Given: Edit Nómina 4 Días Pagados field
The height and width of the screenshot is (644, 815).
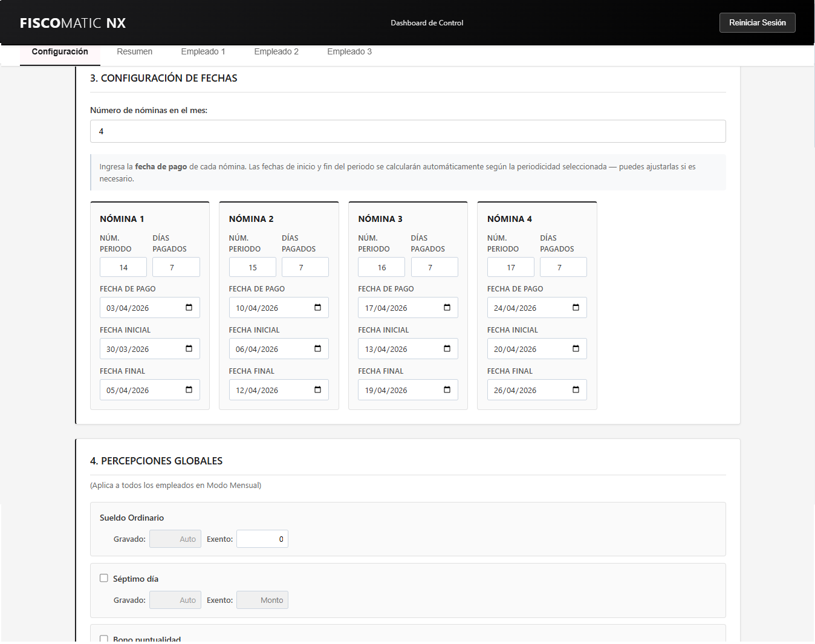Looking at the screenshot, I should pos(563,267).
